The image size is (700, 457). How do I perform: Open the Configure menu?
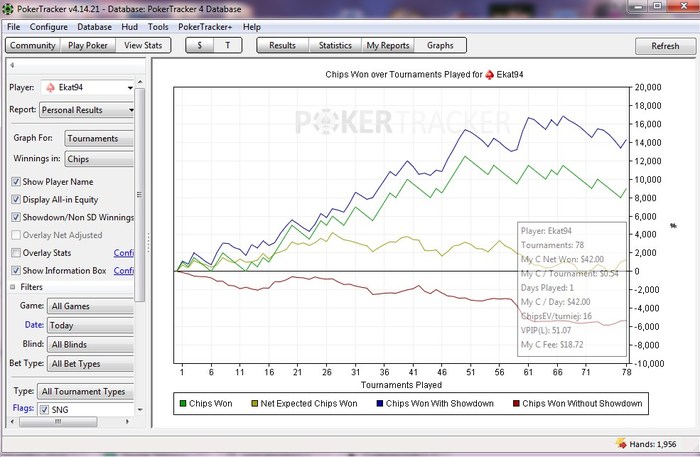[49, 27]
